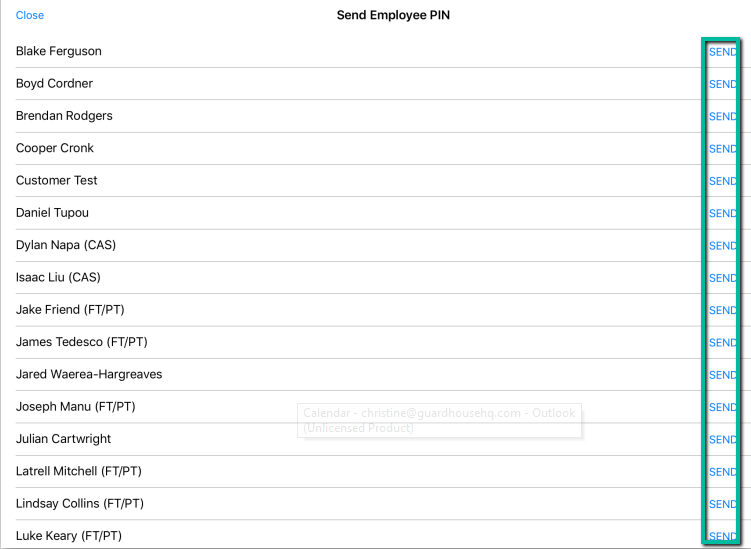Send PIN to Daniel Tupou
This screenshot has width=751, height=549.
[723, 213]
